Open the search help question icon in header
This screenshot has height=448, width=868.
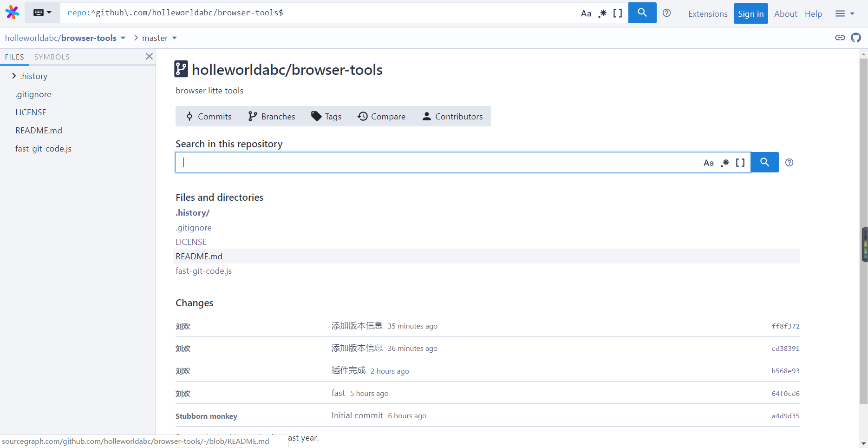coord(666,13)
